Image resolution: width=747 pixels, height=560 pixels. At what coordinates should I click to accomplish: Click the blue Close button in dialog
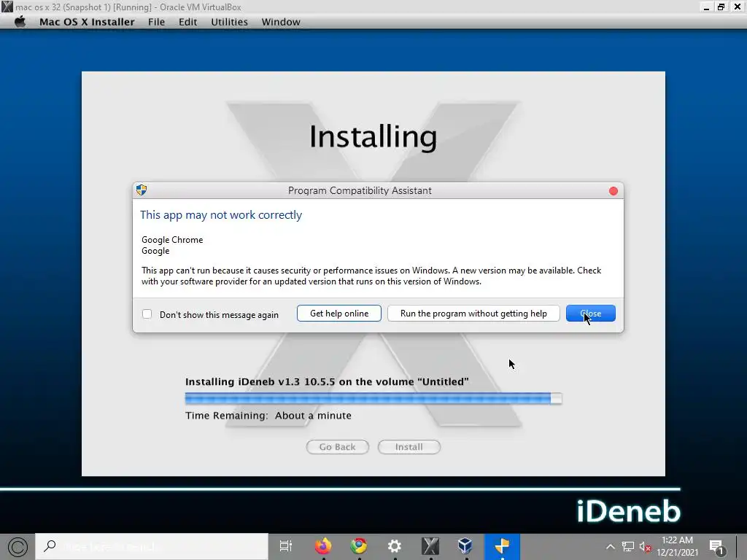point(591,314)
